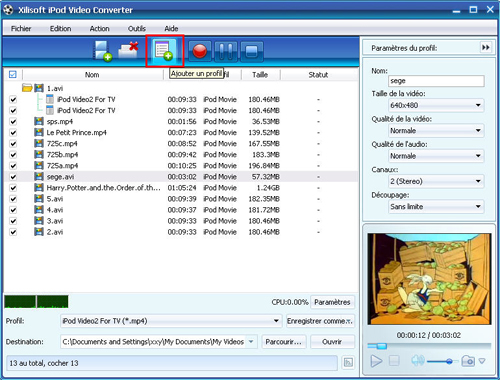Stop the preview playback

pos(394,360)
